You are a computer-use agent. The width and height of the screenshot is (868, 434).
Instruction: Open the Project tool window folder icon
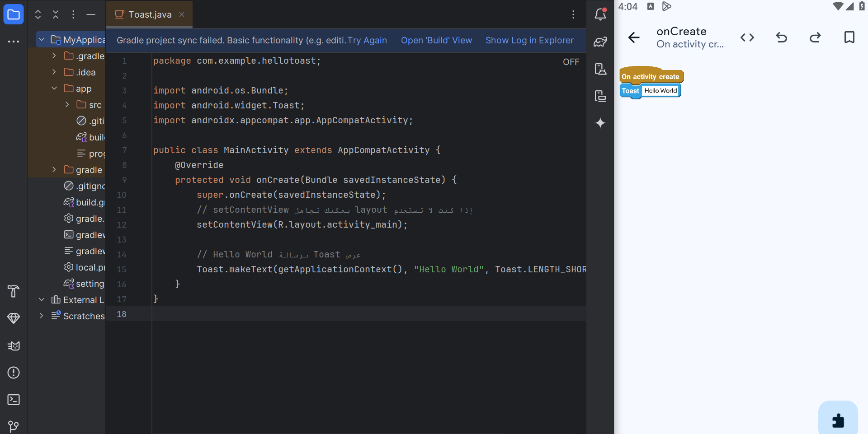[14, 14]
